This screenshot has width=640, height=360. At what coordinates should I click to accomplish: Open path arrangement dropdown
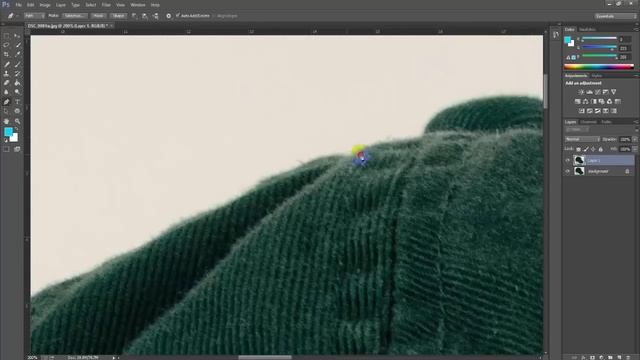click(156, 16)
